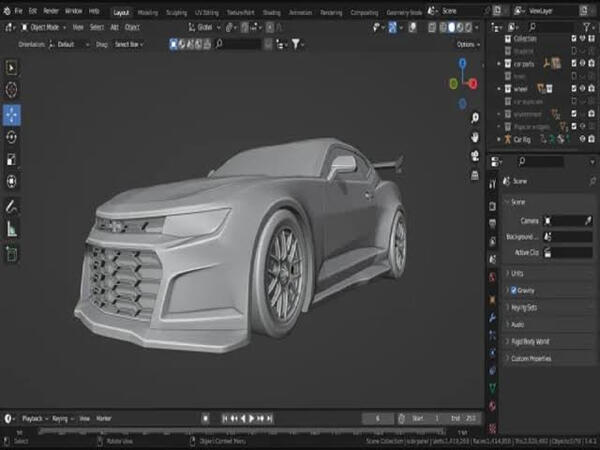Open the Render menu
Viewport: 600px width, 450px height.
[x=51, y=11]
